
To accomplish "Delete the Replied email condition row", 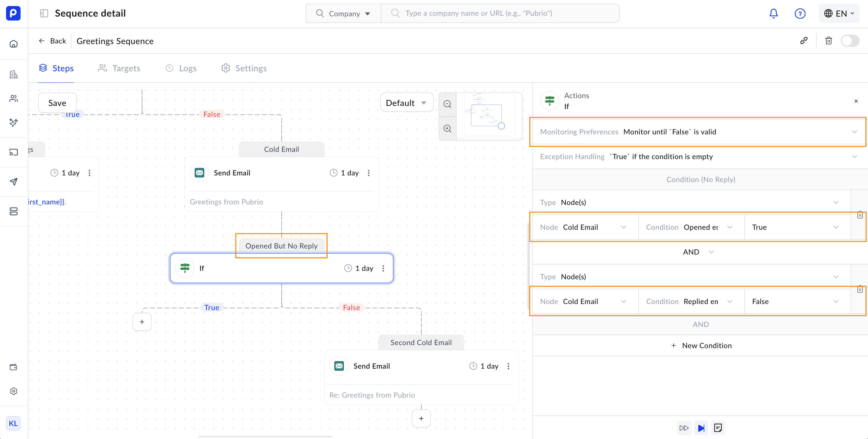I will pos(860,289).
